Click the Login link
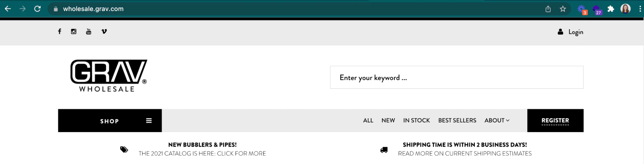Image resolution: width=644 pixels, height=164 pixels. 576,32
